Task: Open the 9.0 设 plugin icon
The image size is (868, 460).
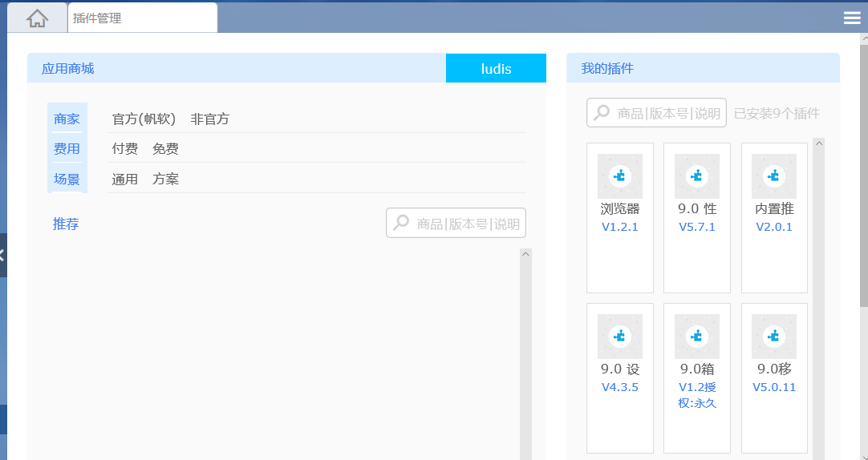Action: [x=620, y=337]
